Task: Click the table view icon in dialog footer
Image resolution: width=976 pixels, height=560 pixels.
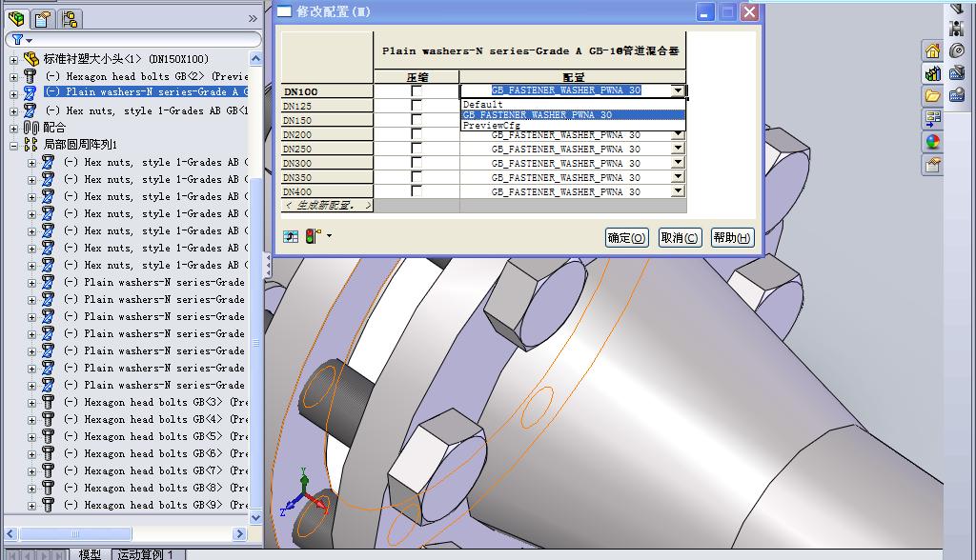Action: point(291,236)
